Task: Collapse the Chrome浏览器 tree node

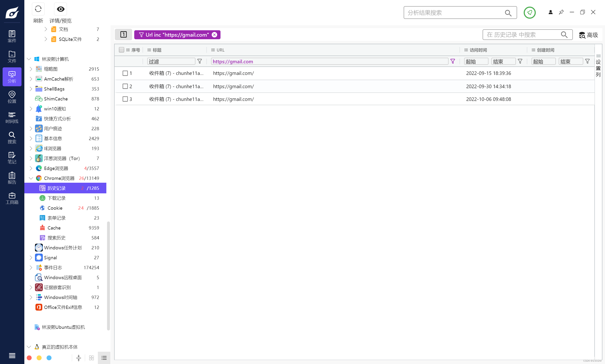Action: 31,178
